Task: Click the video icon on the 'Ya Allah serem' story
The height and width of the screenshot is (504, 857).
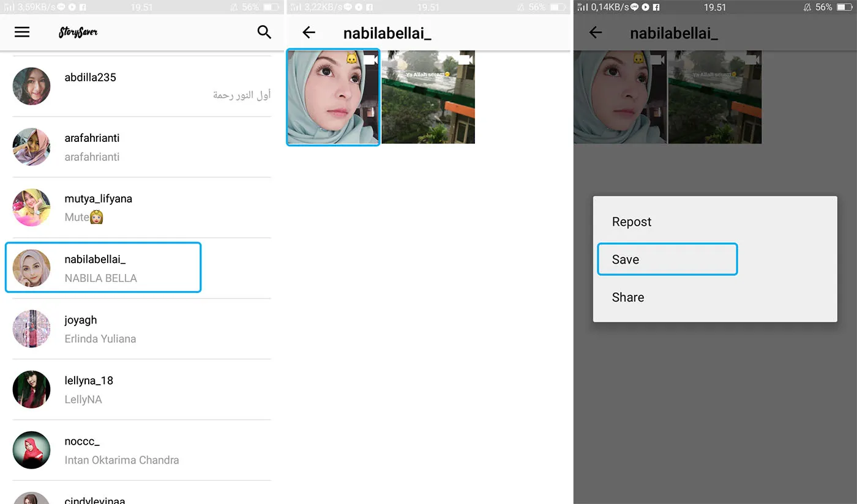Action: tap(466, 59)
